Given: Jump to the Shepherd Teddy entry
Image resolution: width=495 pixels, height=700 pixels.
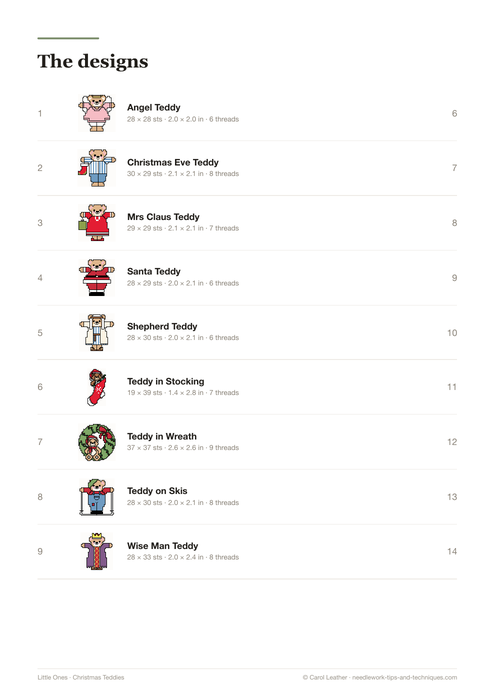Looking at the screenshot, I should point(162,326).
